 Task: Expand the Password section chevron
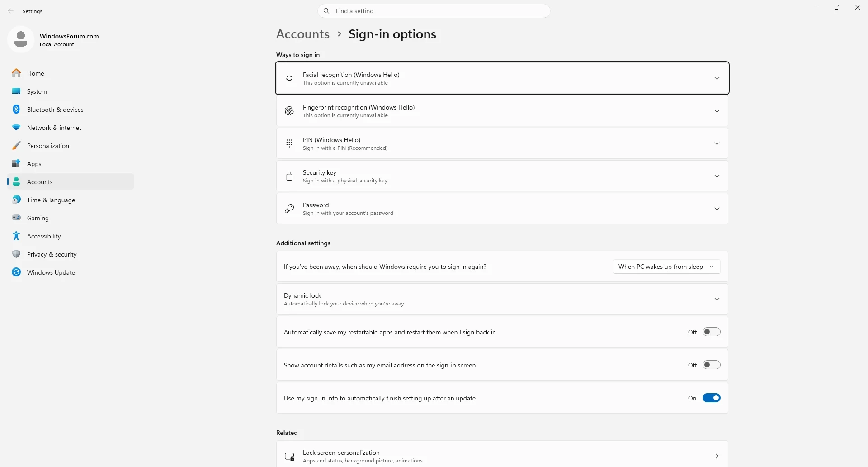(x=717, y=209)
